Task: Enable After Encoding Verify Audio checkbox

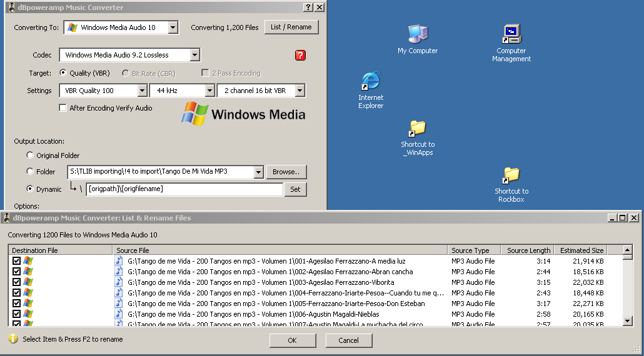Action: [x=63, y=108]
